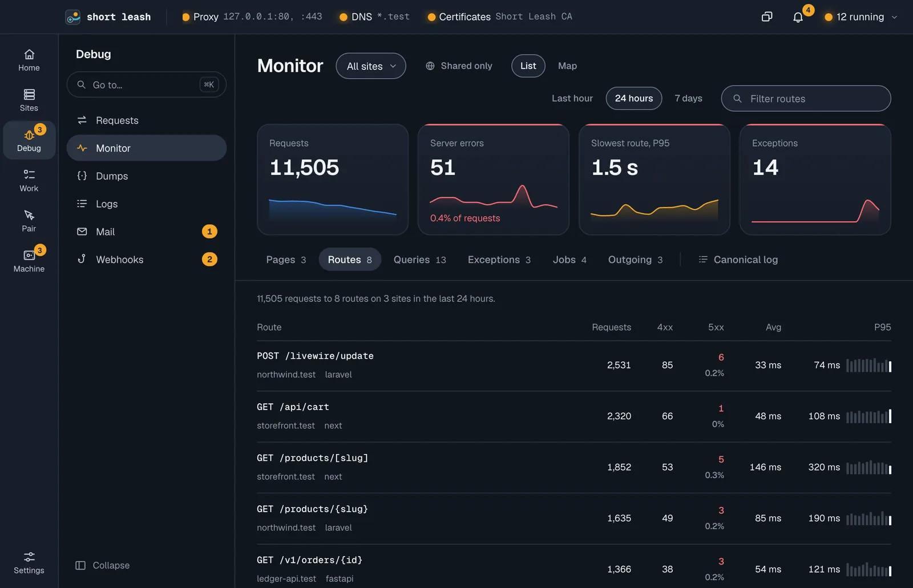Click route GET /v1/orders/{id}

[309, 559]
